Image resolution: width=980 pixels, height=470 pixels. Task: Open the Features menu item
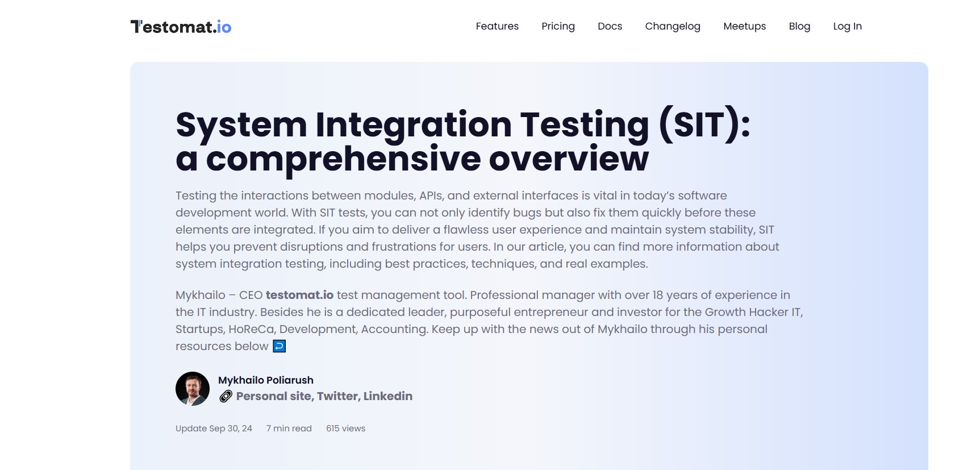497,26
